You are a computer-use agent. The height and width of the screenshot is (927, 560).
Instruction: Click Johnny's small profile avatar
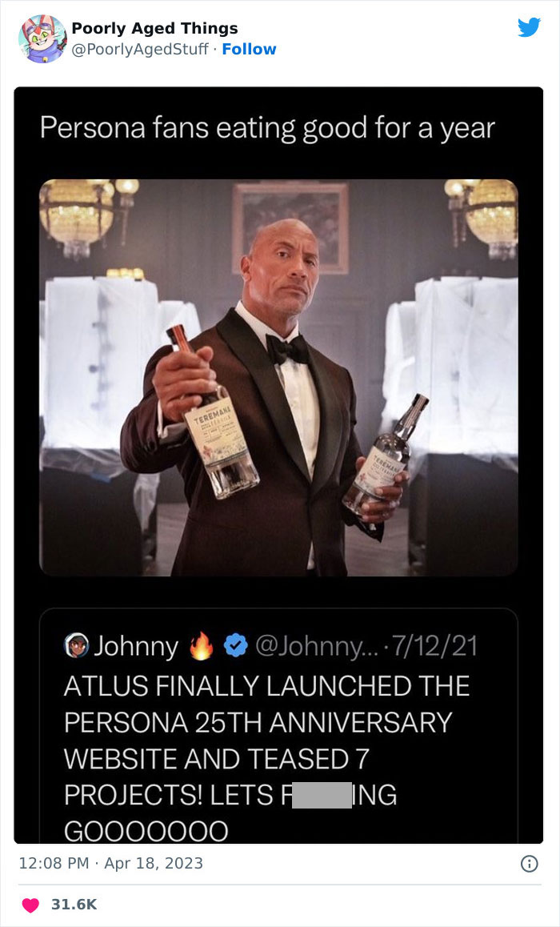[x=76, y=646]
